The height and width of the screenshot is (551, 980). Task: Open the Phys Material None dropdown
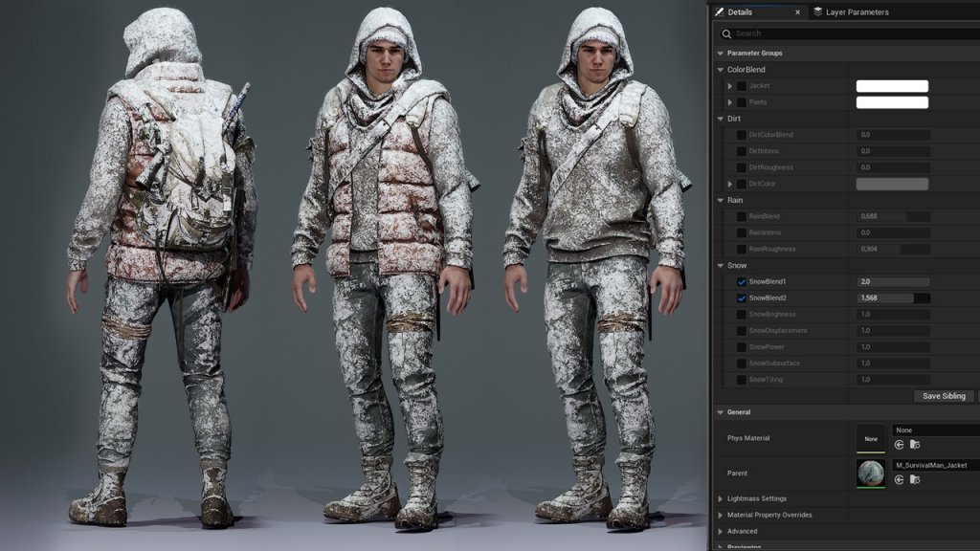point(936,430)
